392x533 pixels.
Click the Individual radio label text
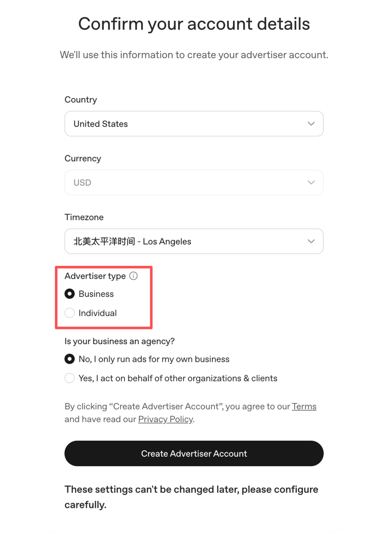point(98,313)
